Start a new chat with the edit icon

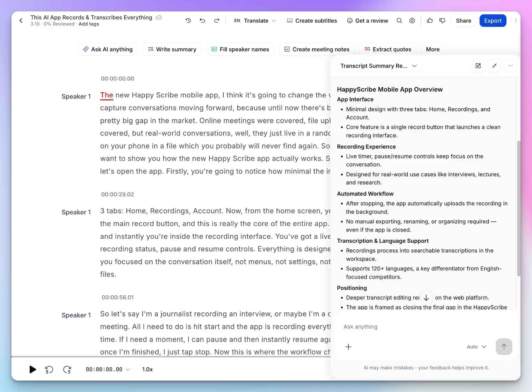478,66
